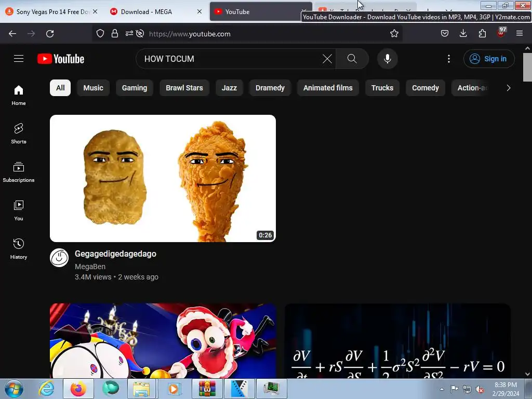The height and width of the screenshot is (399, 532).
Task: Click the scrollbar down arrow
Action: coord(528,374)
